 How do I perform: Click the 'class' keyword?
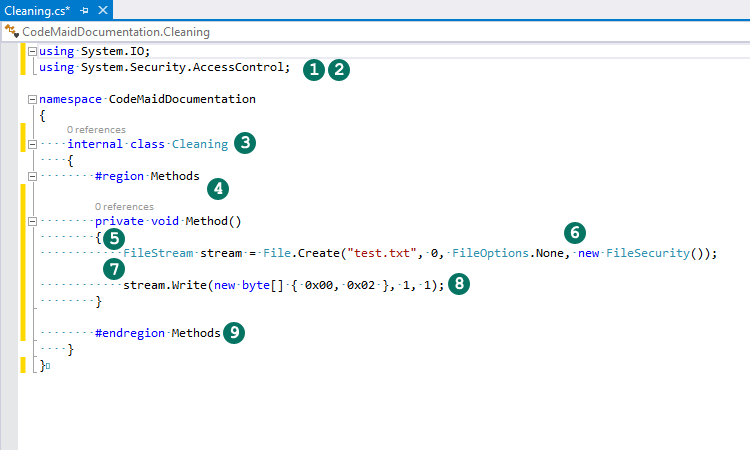point(147,144)
